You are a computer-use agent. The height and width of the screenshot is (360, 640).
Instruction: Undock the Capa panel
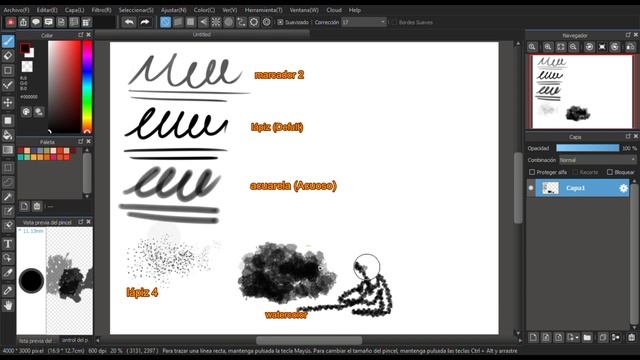(x=628, y=137)
